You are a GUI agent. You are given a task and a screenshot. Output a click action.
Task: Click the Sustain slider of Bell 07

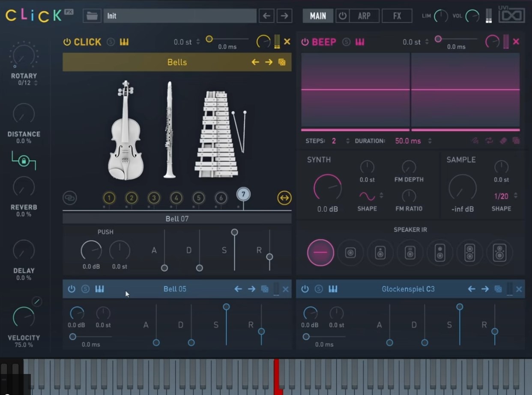(x=234, y=233)
